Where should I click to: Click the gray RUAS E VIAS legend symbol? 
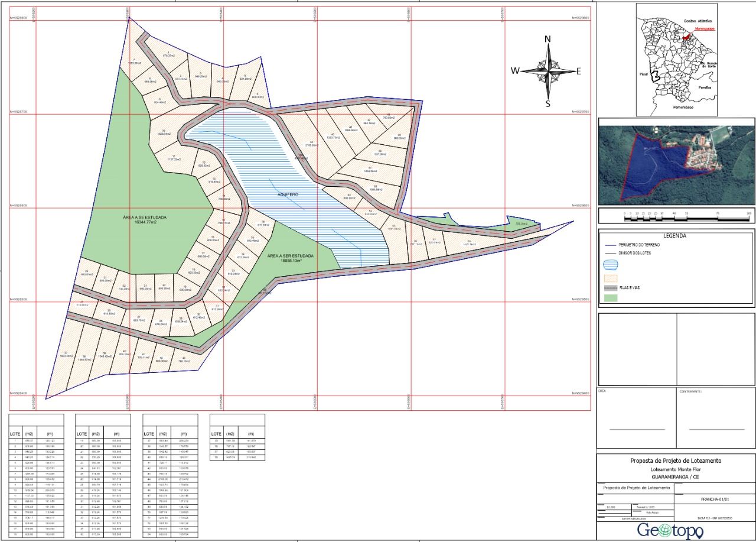611,287
